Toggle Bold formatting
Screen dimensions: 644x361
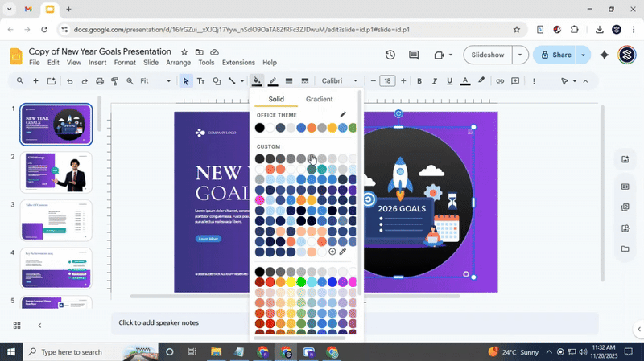[x=419, y=81]
